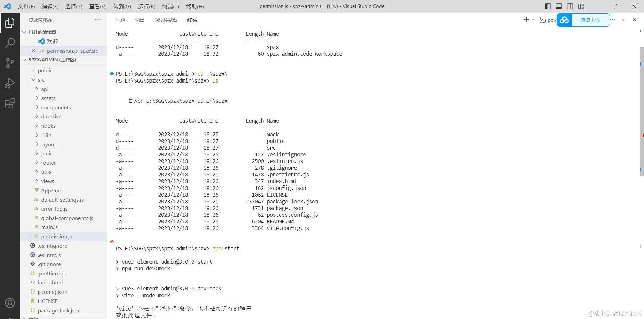The width and height of the screenshot is (644, 319).
Task: Open the launch profile dropdown next to plus
Action: click(x=533, y=20)
